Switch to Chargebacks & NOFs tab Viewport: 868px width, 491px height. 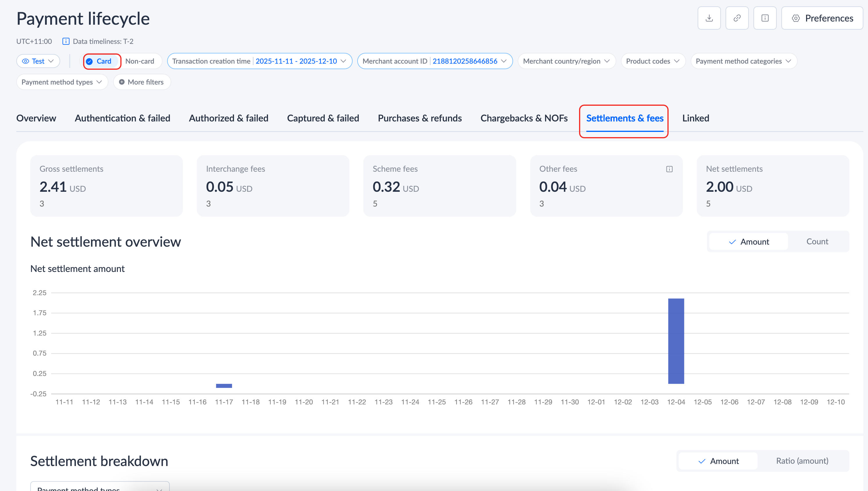pos(524,118)
